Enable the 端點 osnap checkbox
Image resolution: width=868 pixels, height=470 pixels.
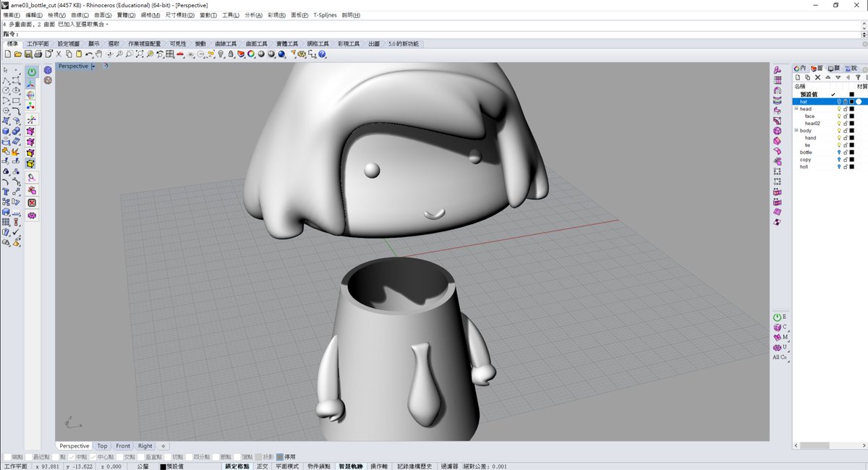pyautogui.click(x=7, y=456)
